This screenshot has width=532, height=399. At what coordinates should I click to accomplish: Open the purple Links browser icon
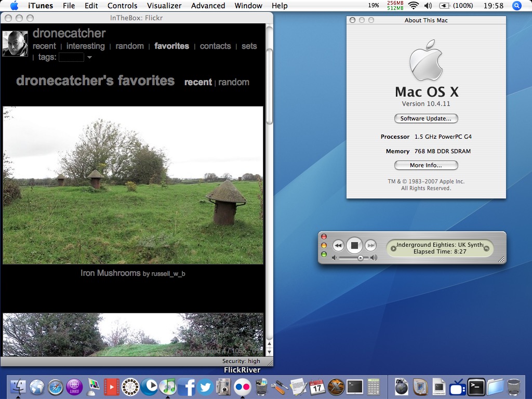pos(74,387)
